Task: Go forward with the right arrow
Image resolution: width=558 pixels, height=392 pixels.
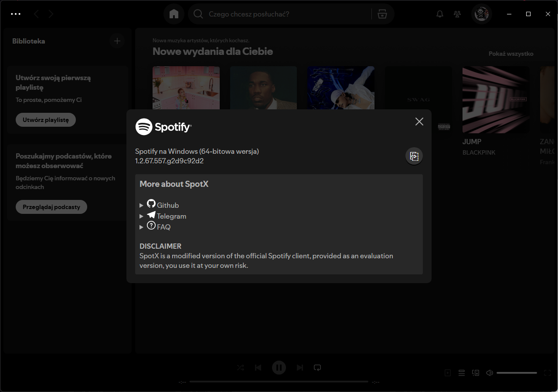Action: pyautogui.click(x=51, y=14)
